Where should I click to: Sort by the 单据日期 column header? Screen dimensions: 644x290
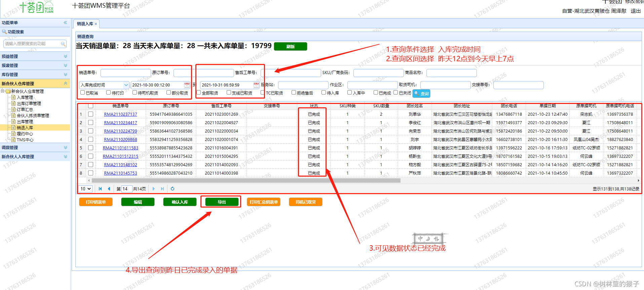547,106
